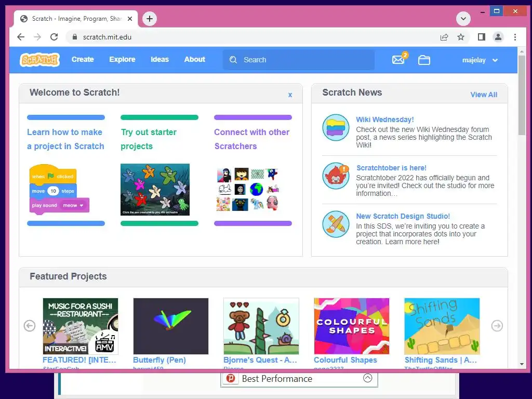This screenshot has width=532, height=399.
Task: Open Learn how to make a project link
Action: [x=66, y=139]
